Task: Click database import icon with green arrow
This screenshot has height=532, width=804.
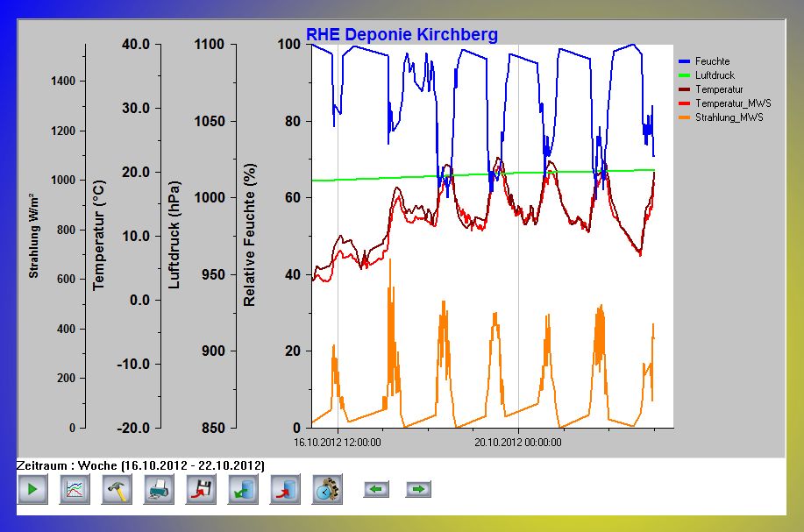Action: 243,489
